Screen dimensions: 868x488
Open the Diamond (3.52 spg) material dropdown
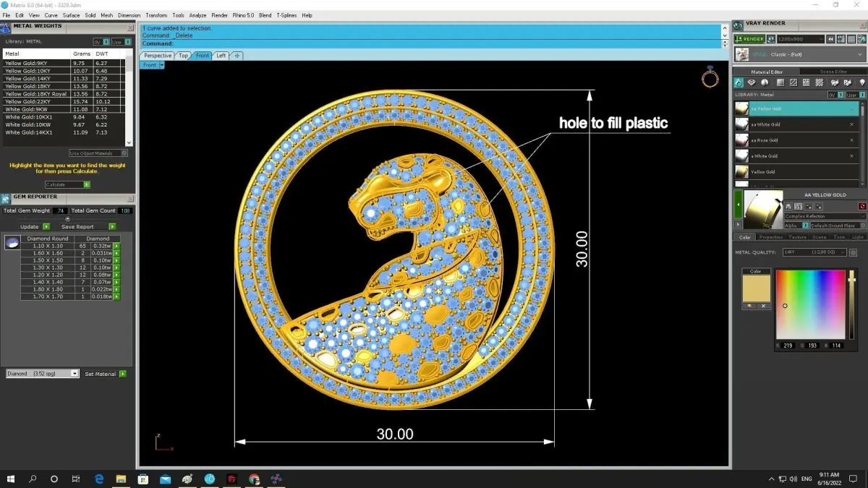[x=43, y=374]
